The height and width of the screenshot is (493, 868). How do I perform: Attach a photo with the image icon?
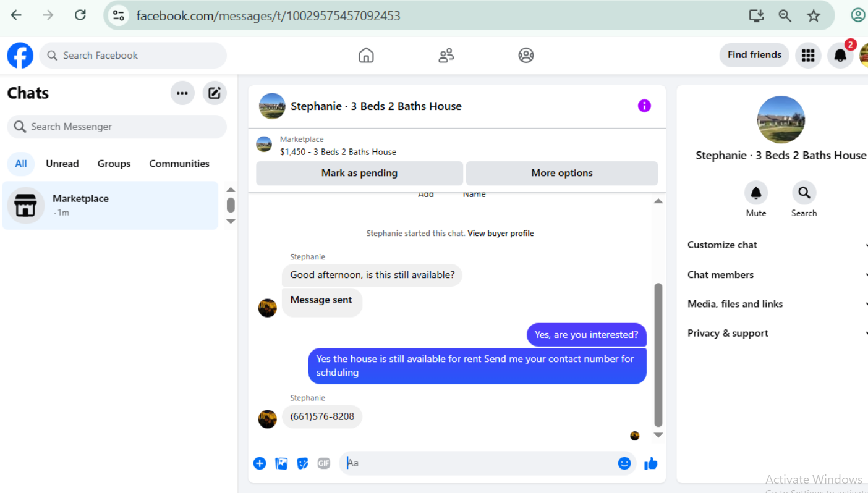pyautogui.click(x=281, y=463)
